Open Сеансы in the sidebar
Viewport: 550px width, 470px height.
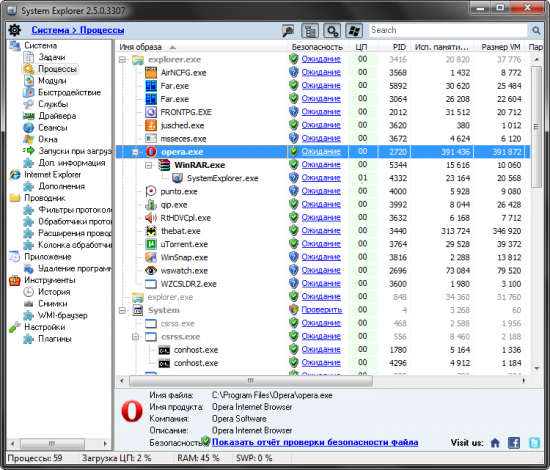[53, 128]
